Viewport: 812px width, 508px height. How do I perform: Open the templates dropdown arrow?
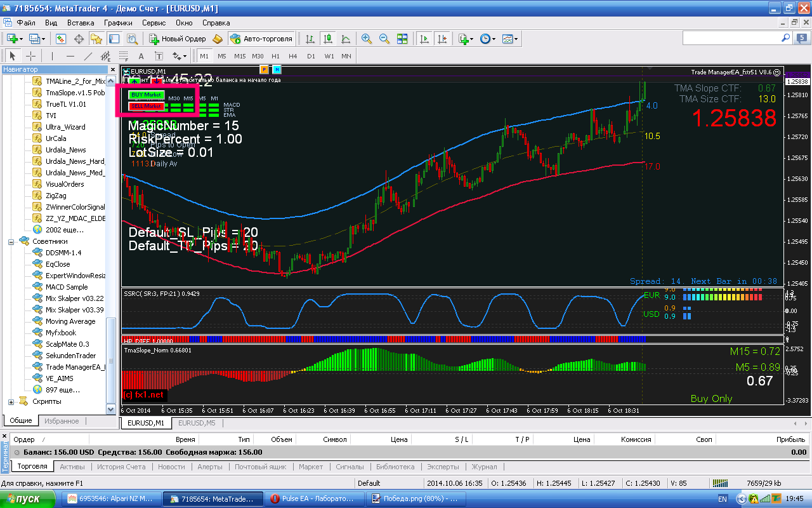[516, 39]
